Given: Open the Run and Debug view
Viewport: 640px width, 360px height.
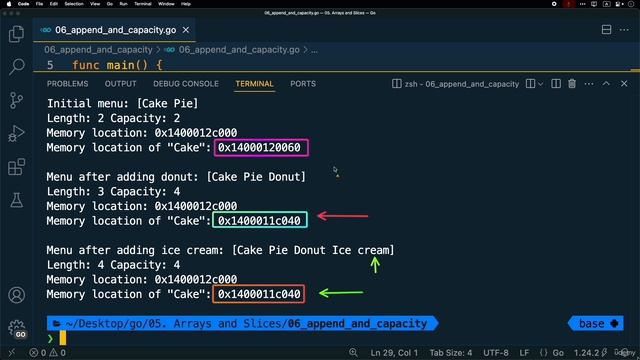Looking at the screenshot, I should [x=16, y=133].
